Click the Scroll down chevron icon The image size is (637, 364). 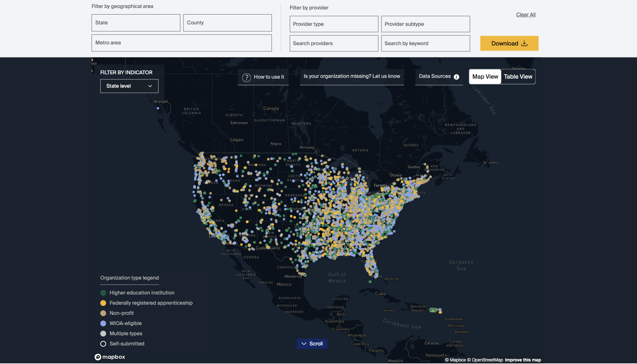(304, 344)
